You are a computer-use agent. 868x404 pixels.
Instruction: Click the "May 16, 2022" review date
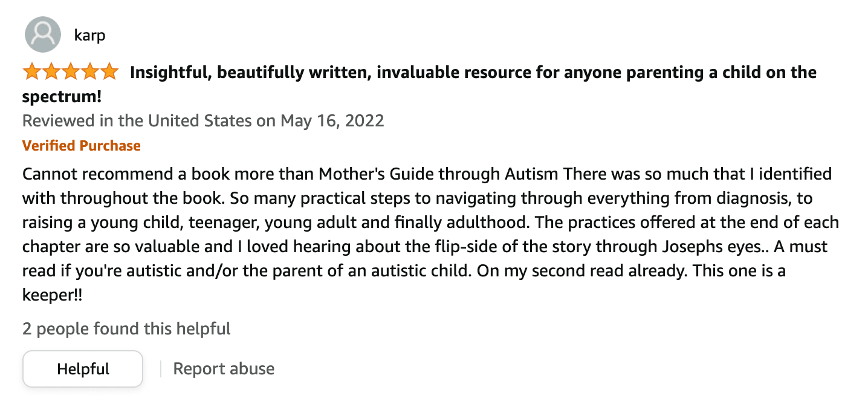coord(332,120)
